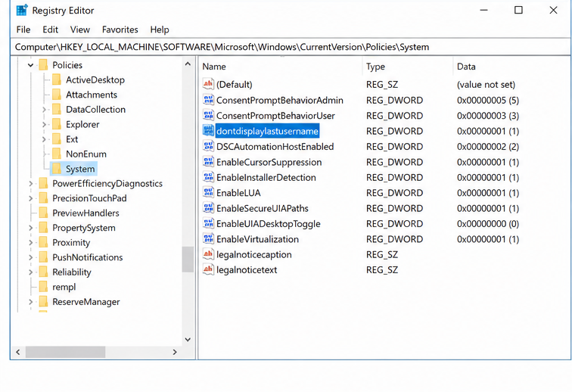This screenshot has width=572, height=392.
Task: Click the tree horizontal scroll right arrow
Action: [175, 352]
